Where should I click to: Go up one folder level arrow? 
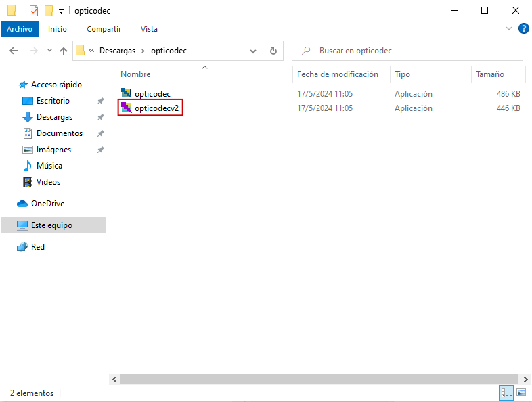pos(64,51)
